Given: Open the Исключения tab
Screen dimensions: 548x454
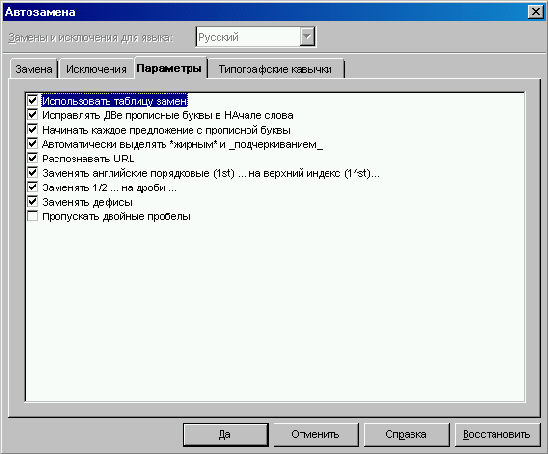Looking at the screenshot, I should pos(96,69).
